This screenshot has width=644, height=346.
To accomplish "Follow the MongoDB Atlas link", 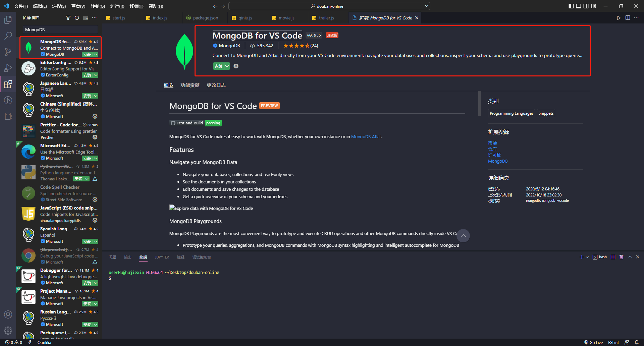I will click(366, 136).
